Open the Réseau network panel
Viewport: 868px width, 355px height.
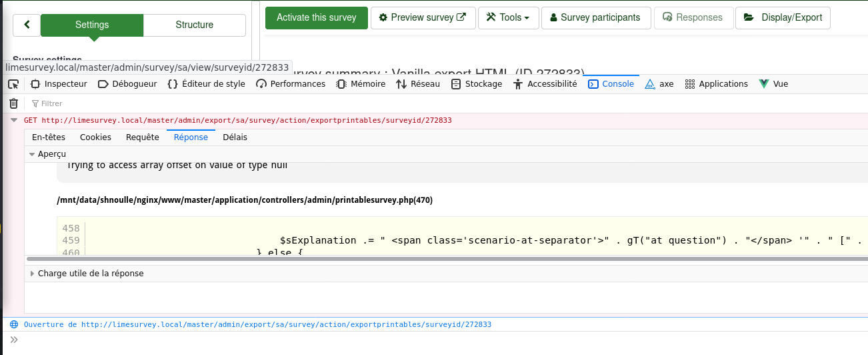(418, 84)
